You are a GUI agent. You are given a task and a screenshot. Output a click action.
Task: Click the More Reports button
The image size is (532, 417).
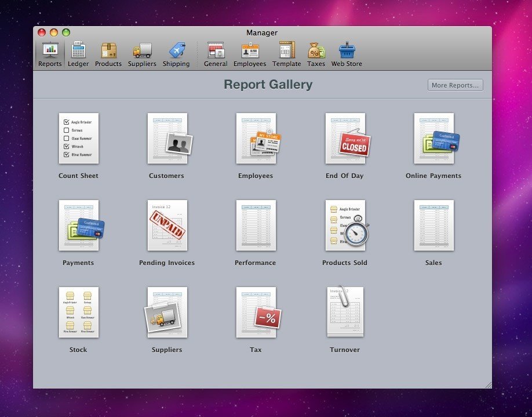tap(456, 85)
